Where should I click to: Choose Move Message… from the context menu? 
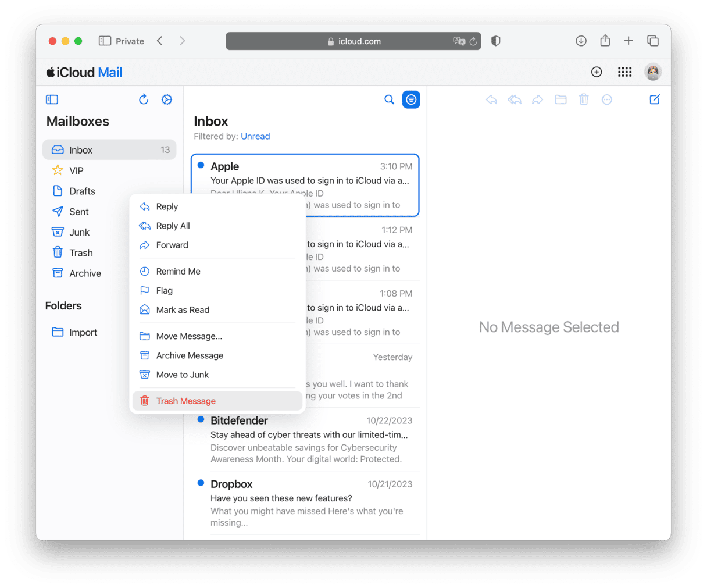coord(217,336)
